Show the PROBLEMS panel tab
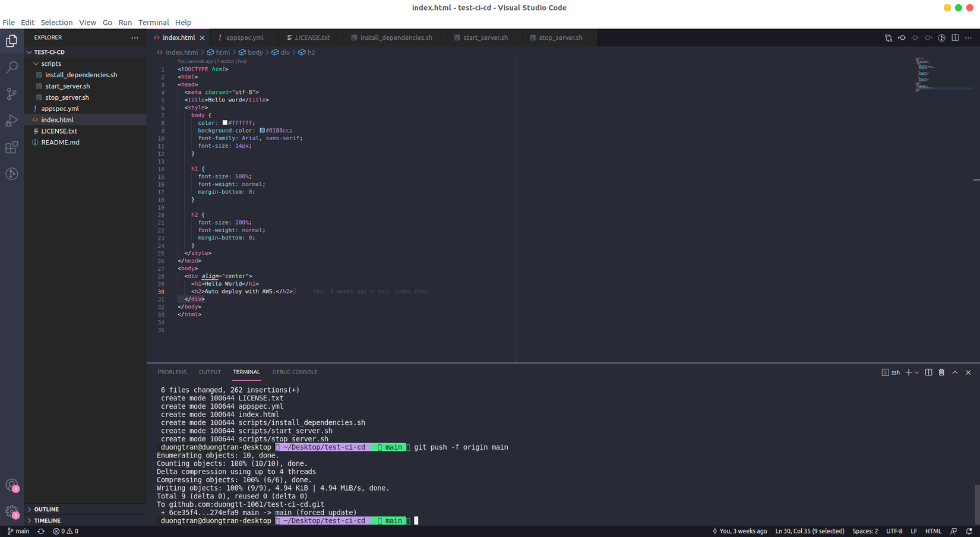 pos(172,372)
